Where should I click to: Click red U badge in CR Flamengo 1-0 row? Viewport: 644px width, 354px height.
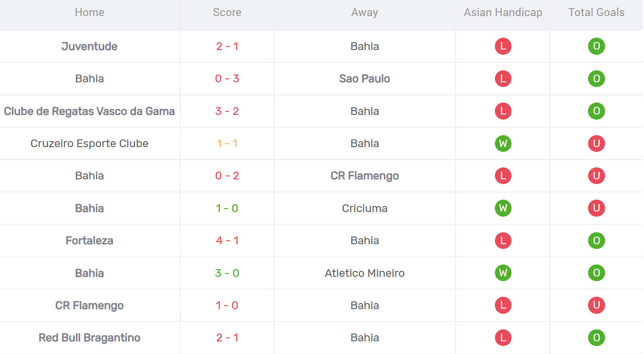(x=596, y=305)
